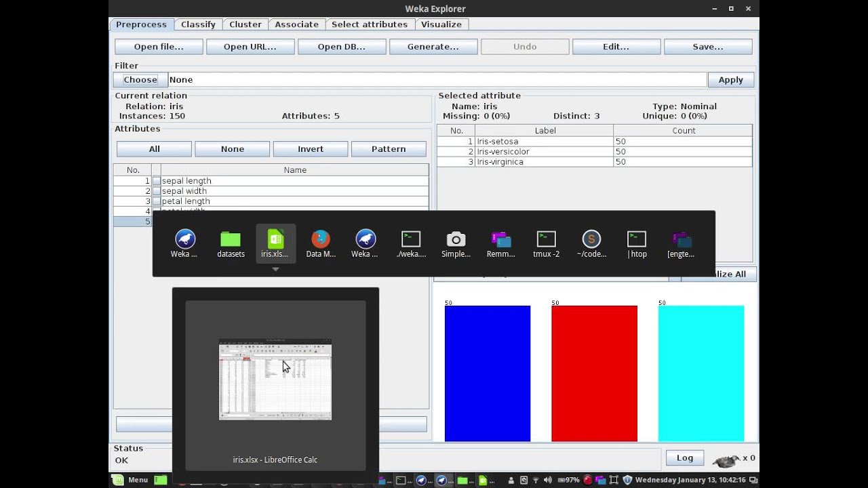Pick the tmux -2 terminal in switcher
The width and height of the screenshot is (868, 488).
pos(546,244)
